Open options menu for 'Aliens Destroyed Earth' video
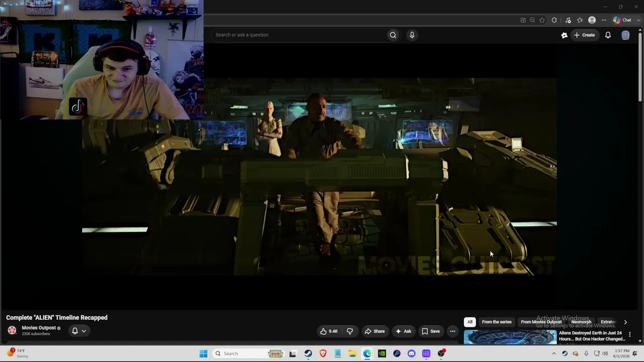Image resolution: width=644 pixels, height=362 pixels. click(629, 334)
